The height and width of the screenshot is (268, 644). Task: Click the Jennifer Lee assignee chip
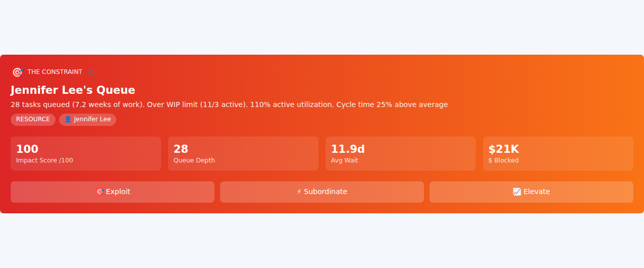coord(87,120)
